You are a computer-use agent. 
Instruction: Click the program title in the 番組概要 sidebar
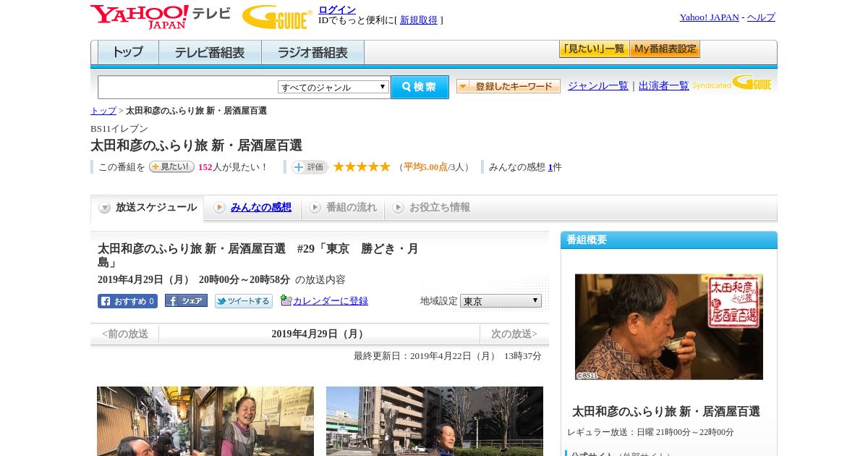point(666,411)
